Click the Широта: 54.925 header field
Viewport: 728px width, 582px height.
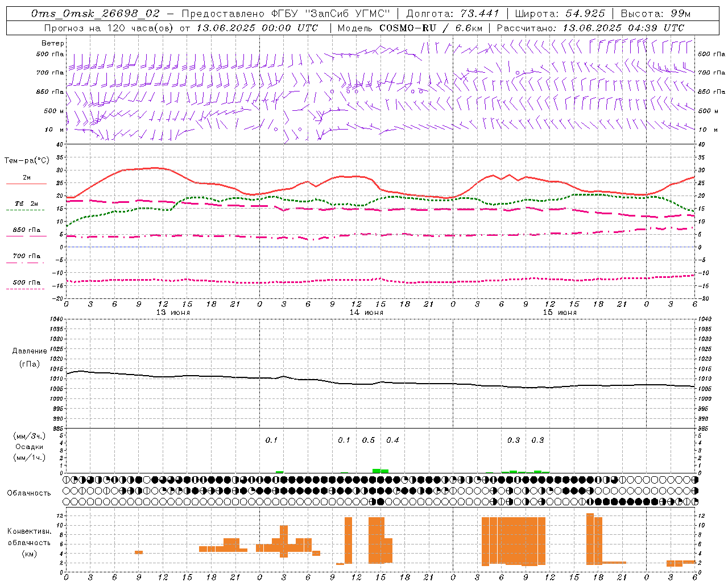pos(560,14)
